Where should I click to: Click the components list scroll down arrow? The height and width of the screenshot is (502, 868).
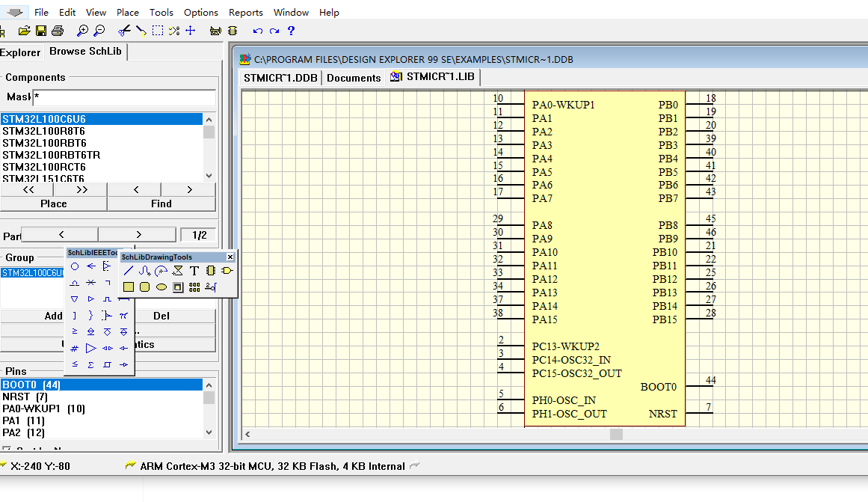tap(209, 176)
